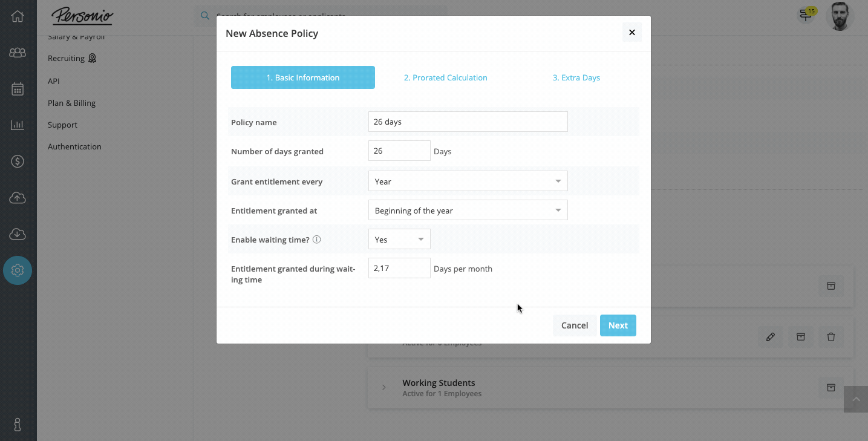Open the Grant entitlement every dropdown
868x441 pixels.
click(468, 181)
